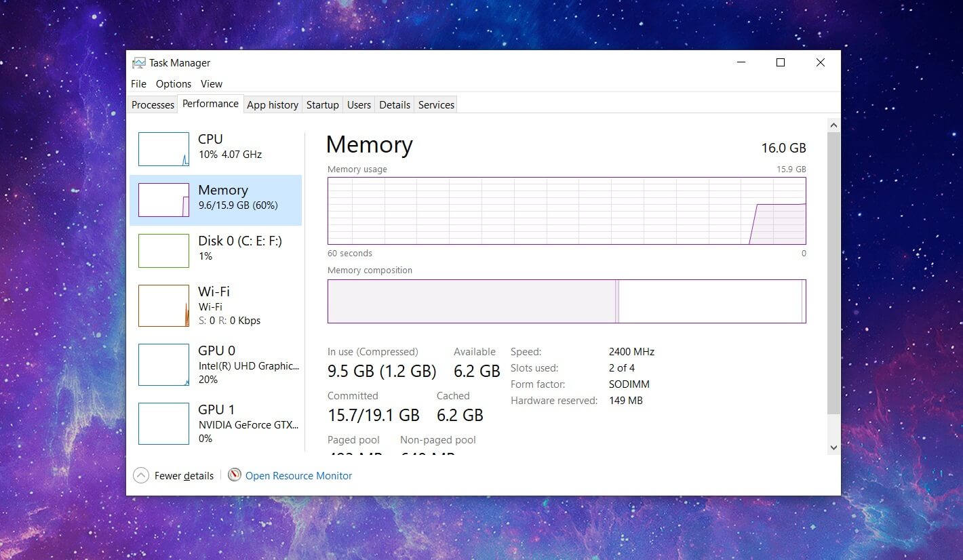Switch to the Processes tab
This screenshot has height=560, width=963.
(x=152, y=104)
